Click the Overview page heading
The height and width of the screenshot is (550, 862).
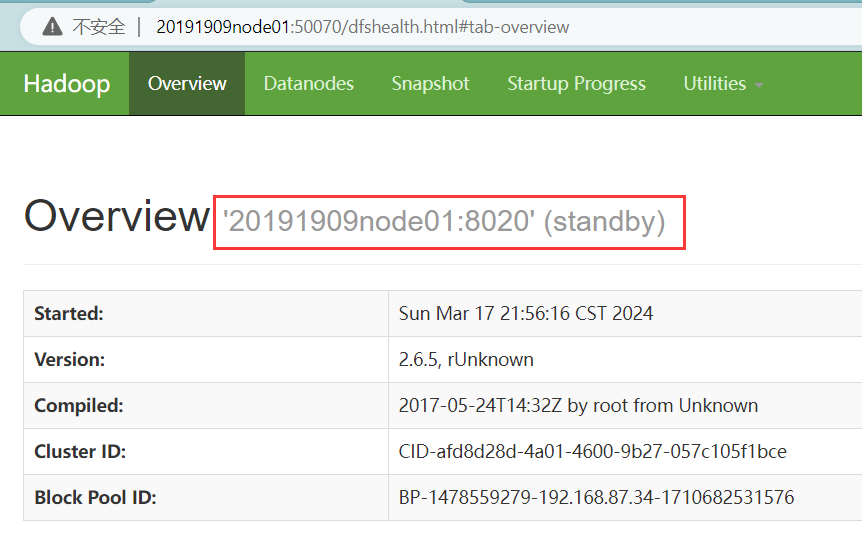117,216
